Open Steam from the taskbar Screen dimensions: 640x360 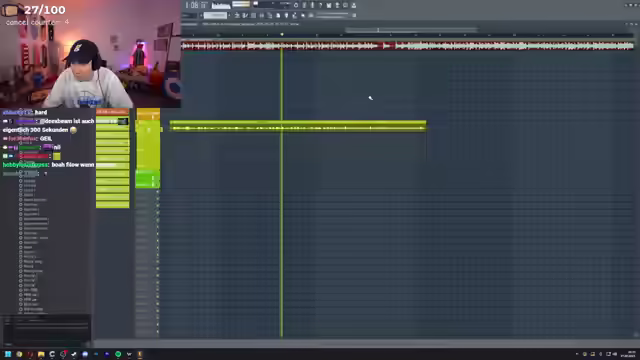[x=74, y=354]
